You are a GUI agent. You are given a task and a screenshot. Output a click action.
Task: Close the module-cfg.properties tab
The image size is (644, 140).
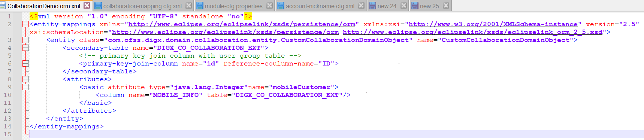click(x=269, y=6)
